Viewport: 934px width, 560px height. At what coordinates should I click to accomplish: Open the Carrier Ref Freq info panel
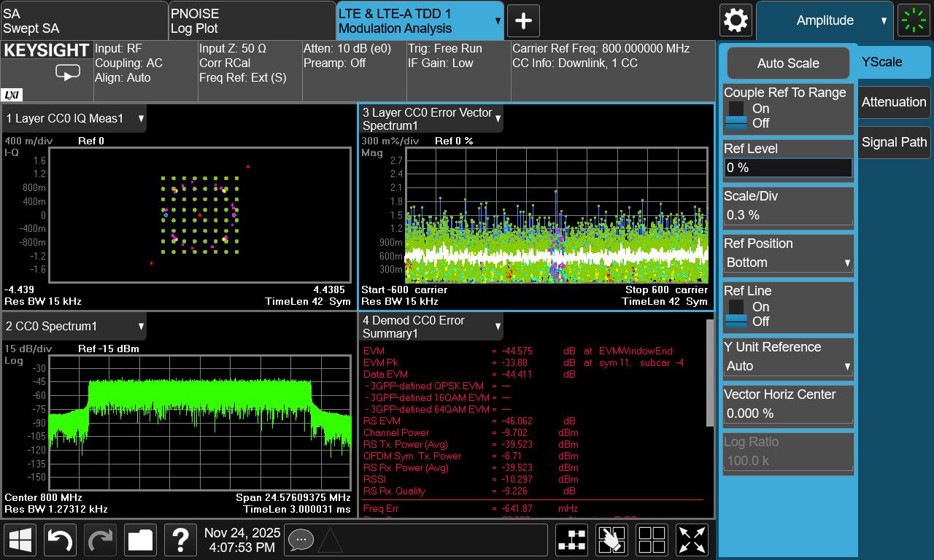(612, 71)
